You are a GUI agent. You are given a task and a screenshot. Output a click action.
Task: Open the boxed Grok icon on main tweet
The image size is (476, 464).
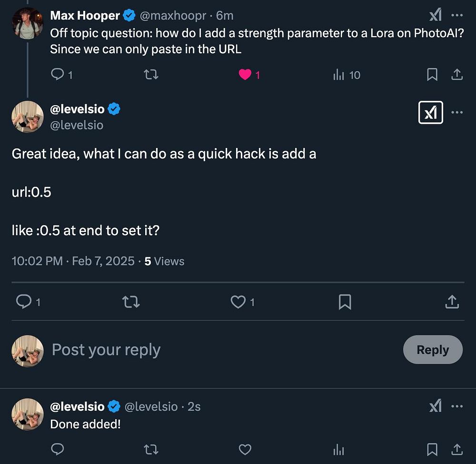point(430,113)
